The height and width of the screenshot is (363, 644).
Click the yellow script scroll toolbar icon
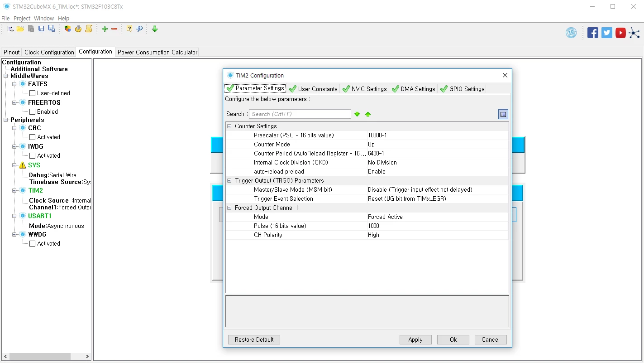89,29
